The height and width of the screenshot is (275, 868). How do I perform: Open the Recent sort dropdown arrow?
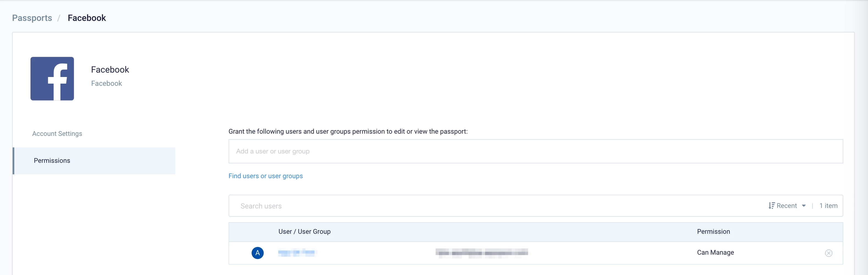click(804, 206)
